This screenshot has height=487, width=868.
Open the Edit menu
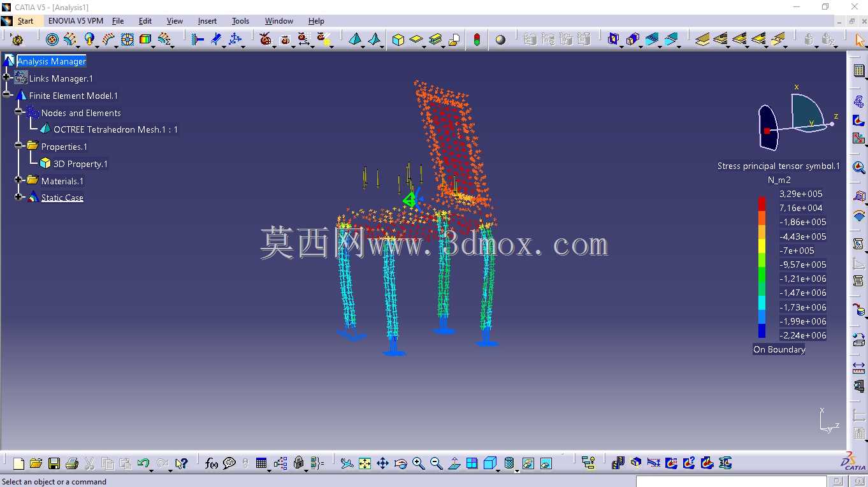pos(145,21)
